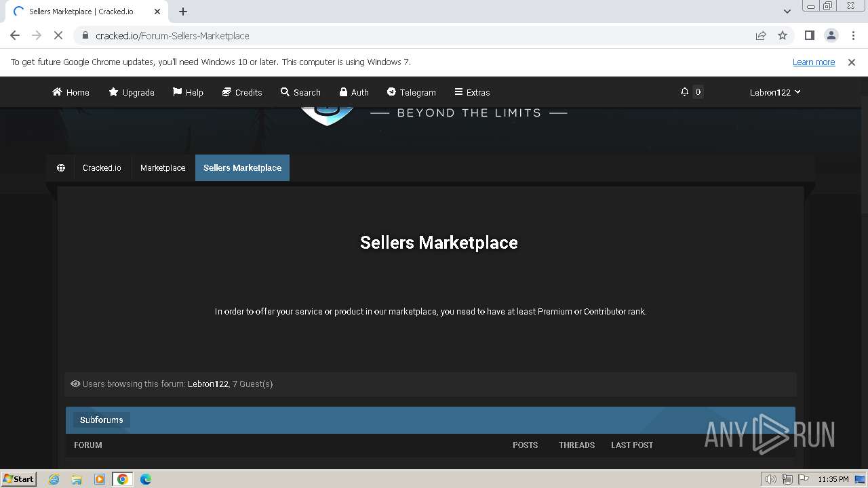Click the taskbar clock 11:35 PM
Viewport: 868px width, 488px height.
833,479
